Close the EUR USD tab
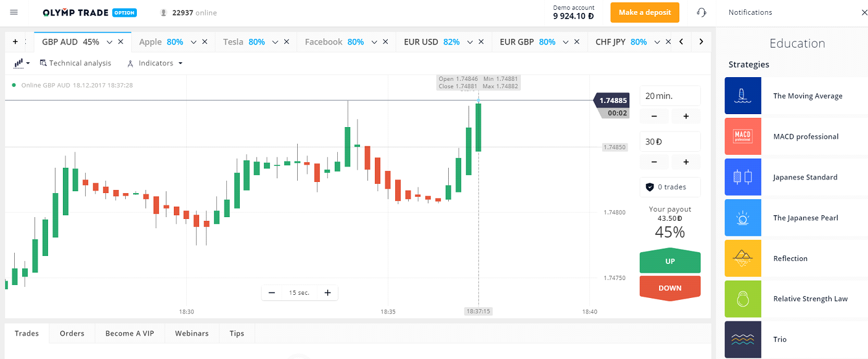Screen dimensions: 868x359 point(481,42)
